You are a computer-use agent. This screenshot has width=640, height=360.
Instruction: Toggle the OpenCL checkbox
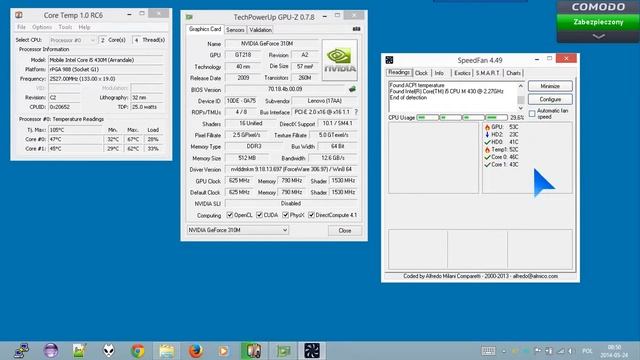(x=230, y=215)
